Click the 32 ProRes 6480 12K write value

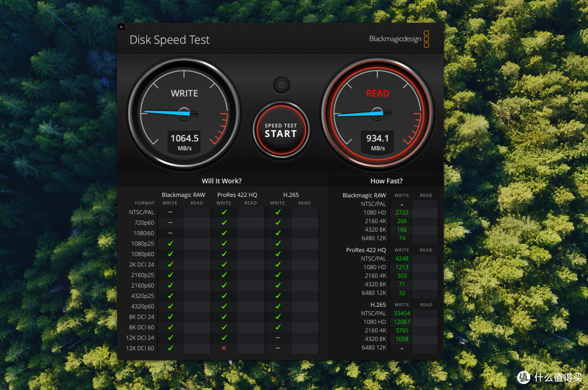point(402,293)
